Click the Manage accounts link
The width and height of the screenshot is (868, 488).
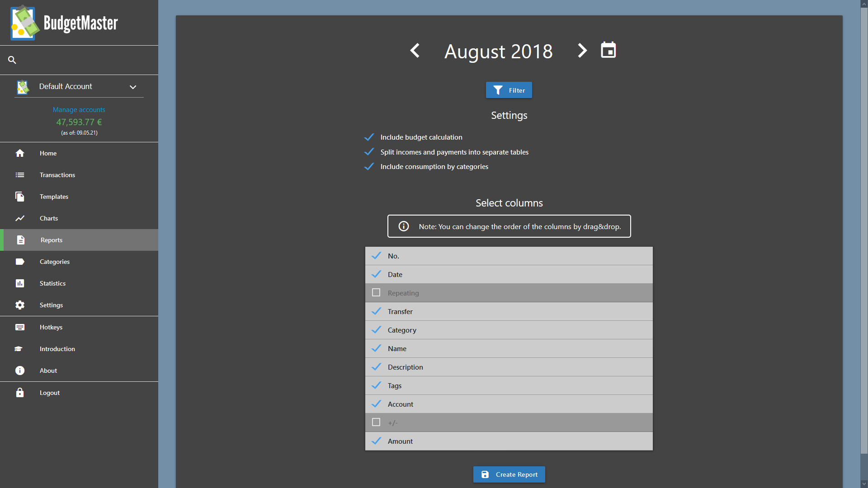(79, 110)
